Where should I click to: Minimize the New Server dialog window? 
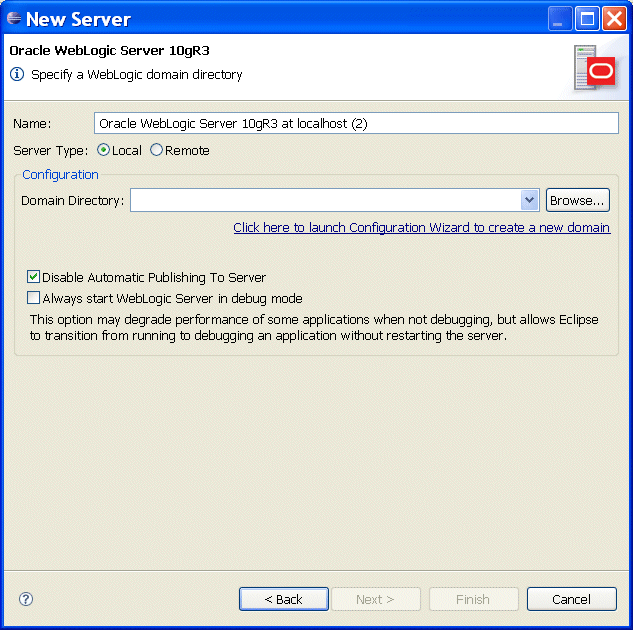[x=560, y=19]
